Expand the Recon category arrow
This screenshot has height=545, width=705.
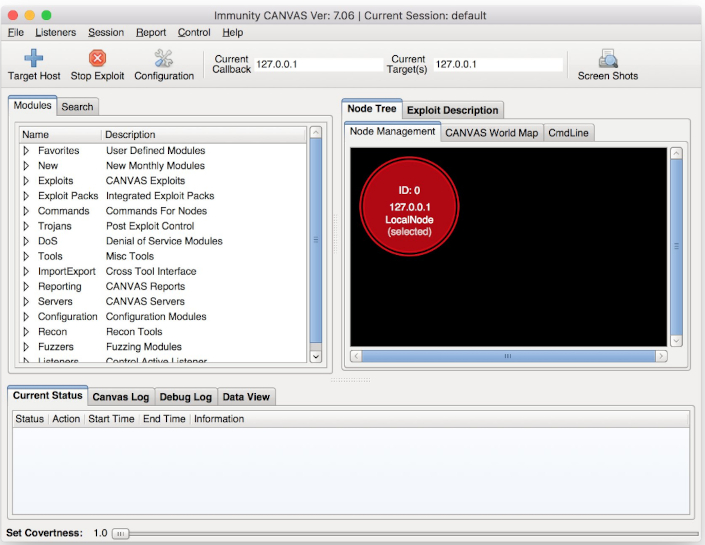pos(26,332)
